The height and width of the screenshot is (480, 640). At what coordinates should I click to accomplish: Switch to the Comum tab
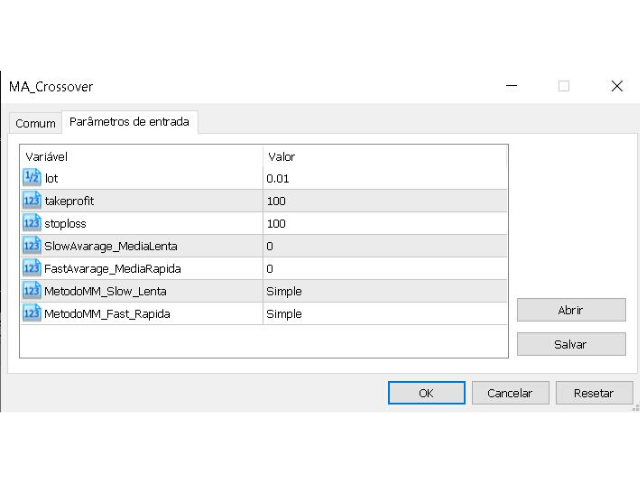click(x=36, y=123)
